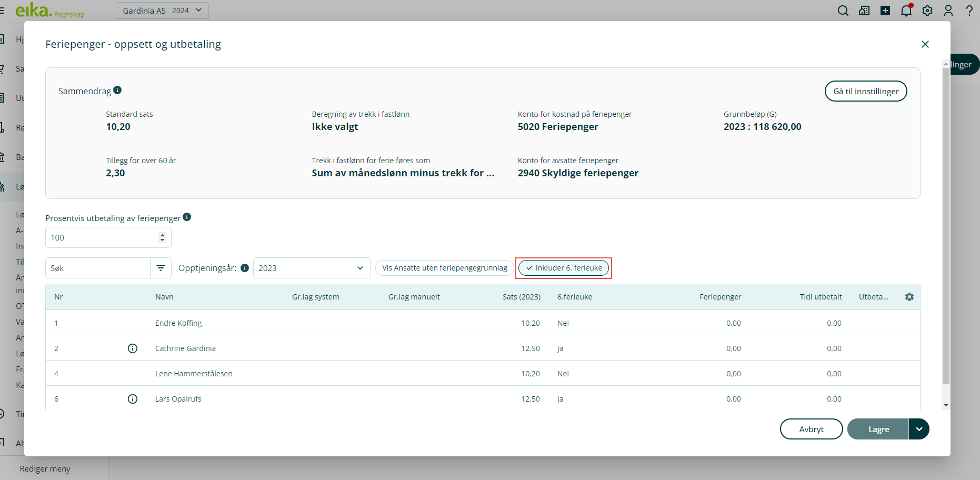Click info icon next to Cathrine Gardinia

click(x=133, y=348)
